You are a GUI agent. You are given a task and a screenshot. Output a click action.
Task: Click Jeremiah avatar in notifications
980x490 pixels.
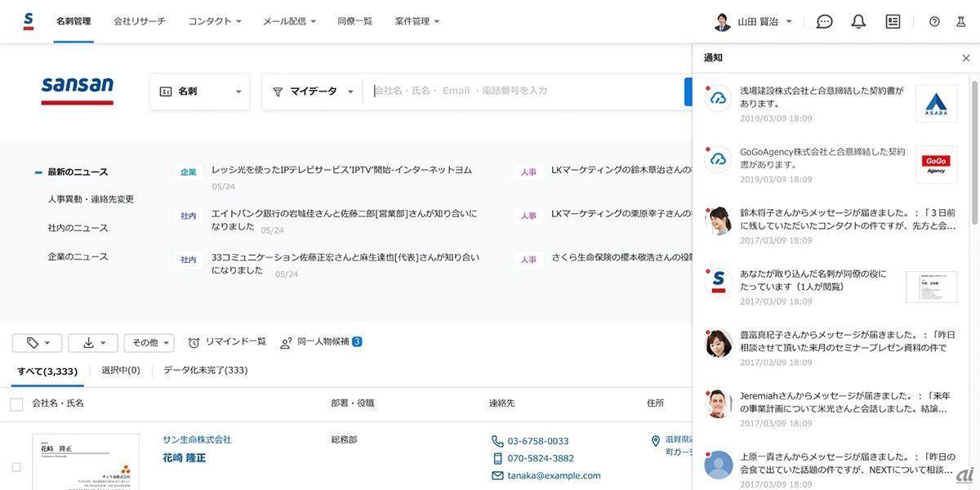tap(718, 403)
